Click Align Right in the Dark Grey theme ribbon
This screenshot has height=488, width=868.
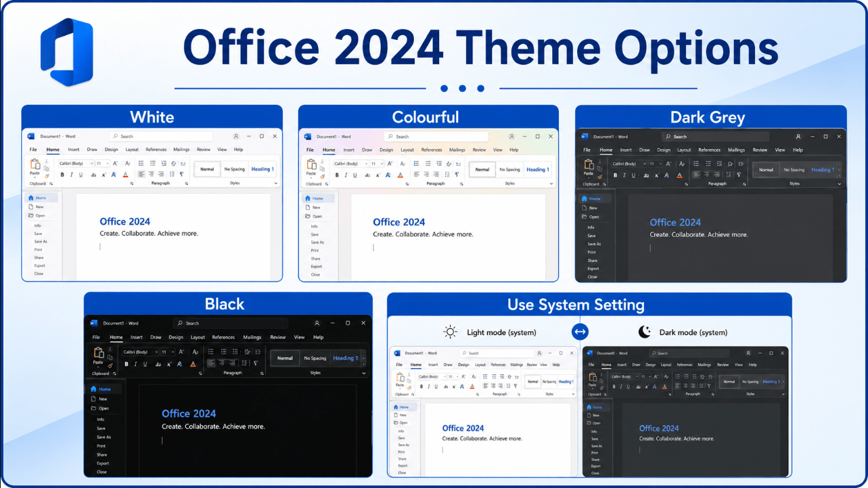click(x=716, y=174)
